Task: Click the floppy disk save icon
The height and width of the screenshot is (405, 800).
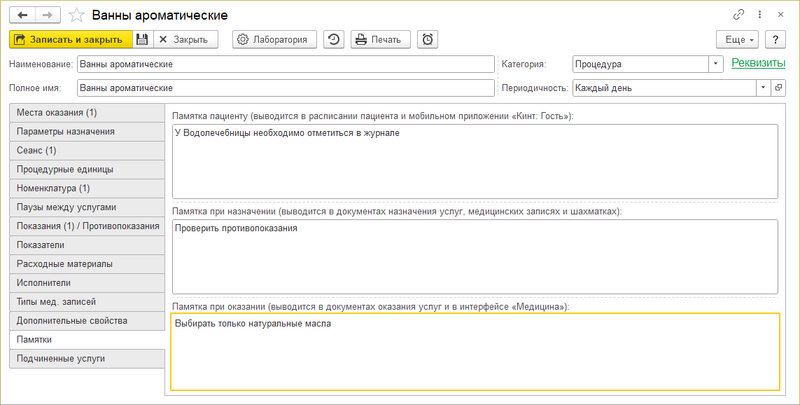Action: [142, 39]
